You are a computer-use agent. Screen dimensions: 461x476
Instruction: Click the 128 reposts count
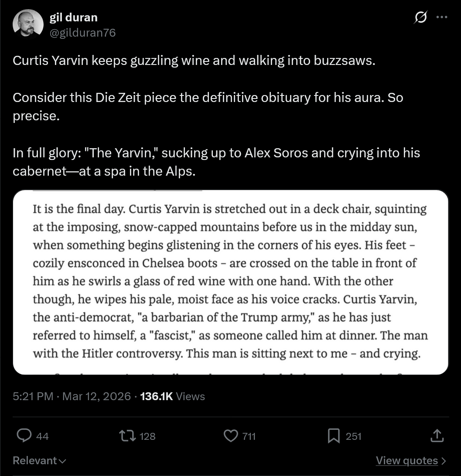[x=147, y=436]
